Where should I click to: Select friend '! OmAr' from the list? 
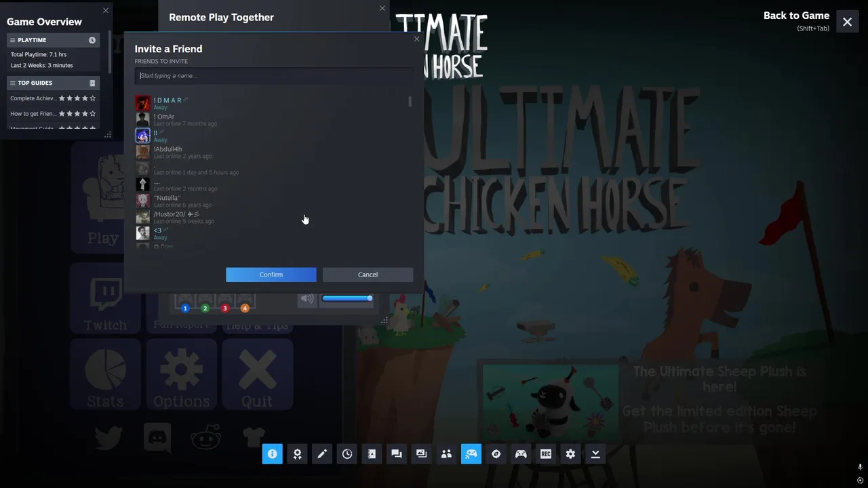tap(271, 119)
